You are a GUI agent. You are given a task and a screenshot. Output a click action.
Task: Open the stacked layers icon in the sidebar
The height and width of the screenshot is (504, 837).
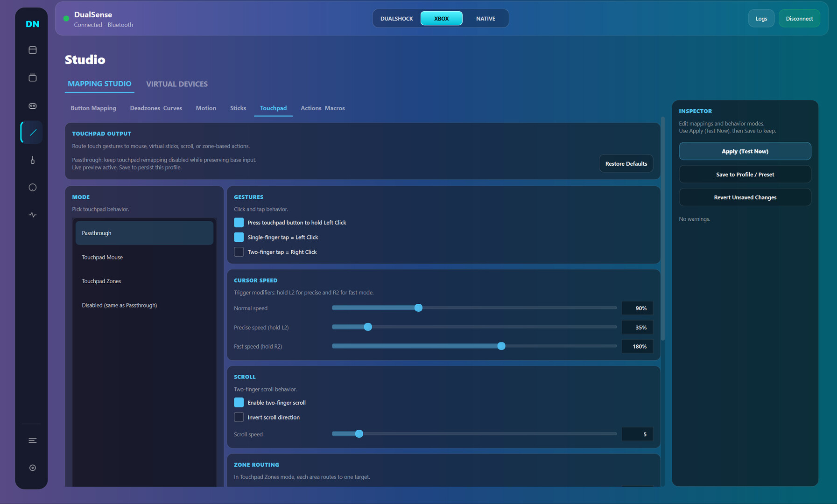pos(32,77)
